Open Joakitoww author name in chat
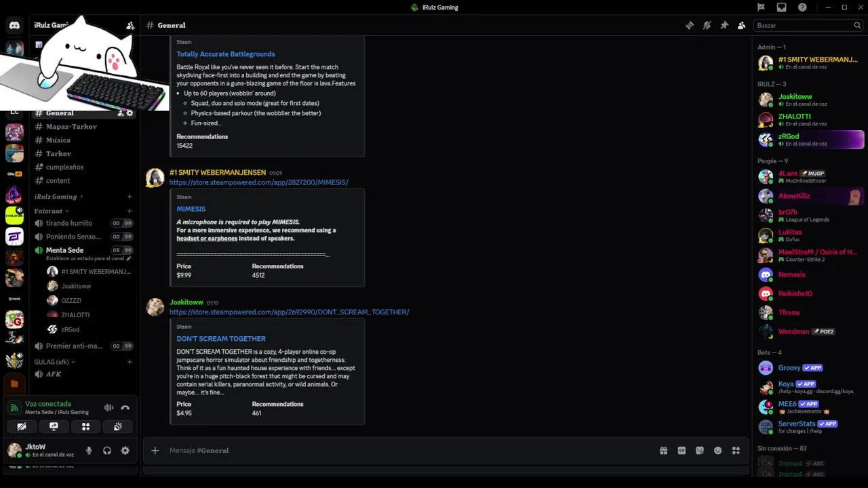The image size is (868, 488). coord(186,302)
